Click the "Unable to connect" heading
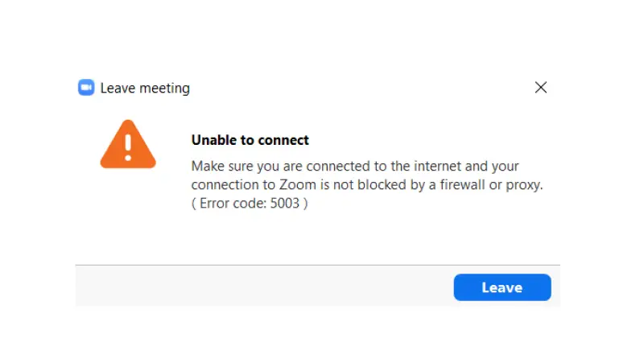 tap(250, 140)
